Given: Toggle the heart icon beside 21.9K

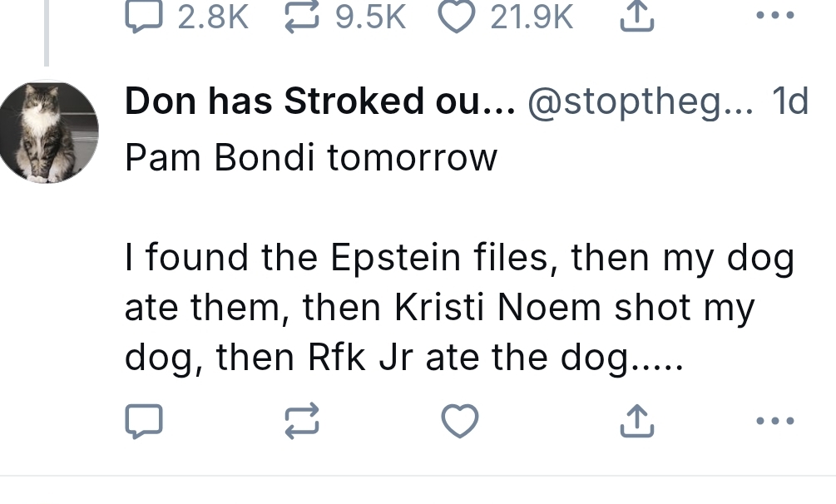Looking at the screenshot, I should tap(456, 15).
